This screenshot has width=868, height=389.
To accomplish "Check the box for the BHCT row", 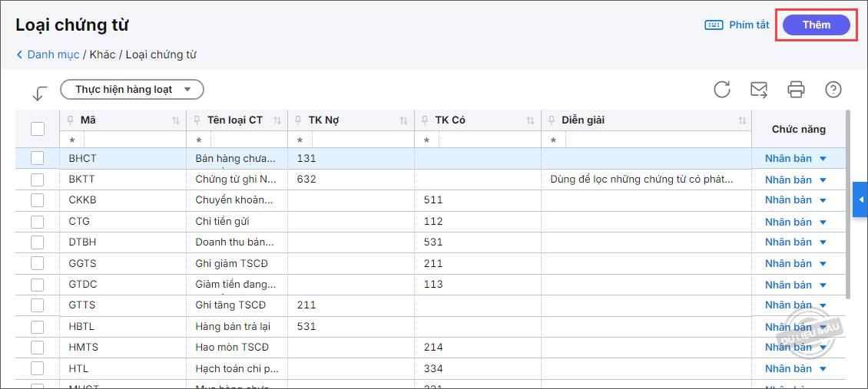I will [x=38, y=158].
